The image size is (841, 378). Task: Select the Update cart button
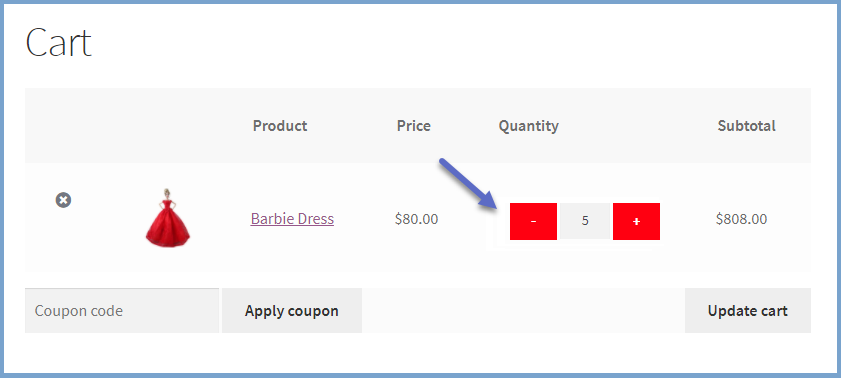[x=748, y=310]
